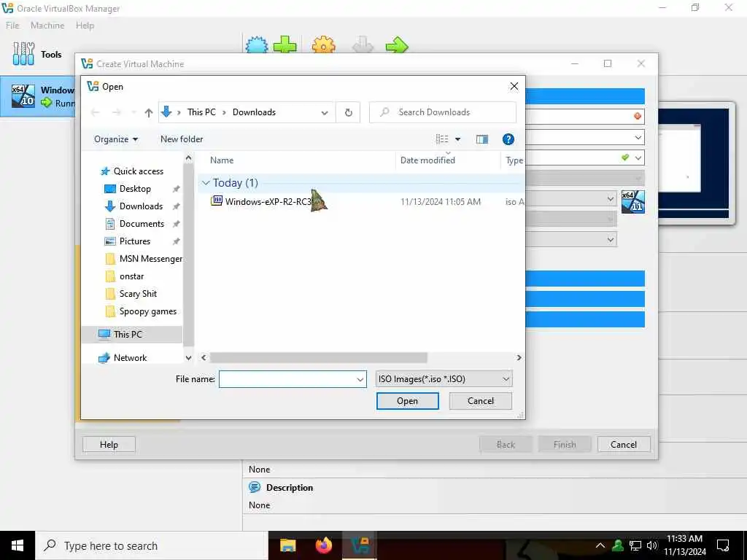Refresh the Downloads folder listing
This screenshot has width=747, height=560.
tap(348, 112)
